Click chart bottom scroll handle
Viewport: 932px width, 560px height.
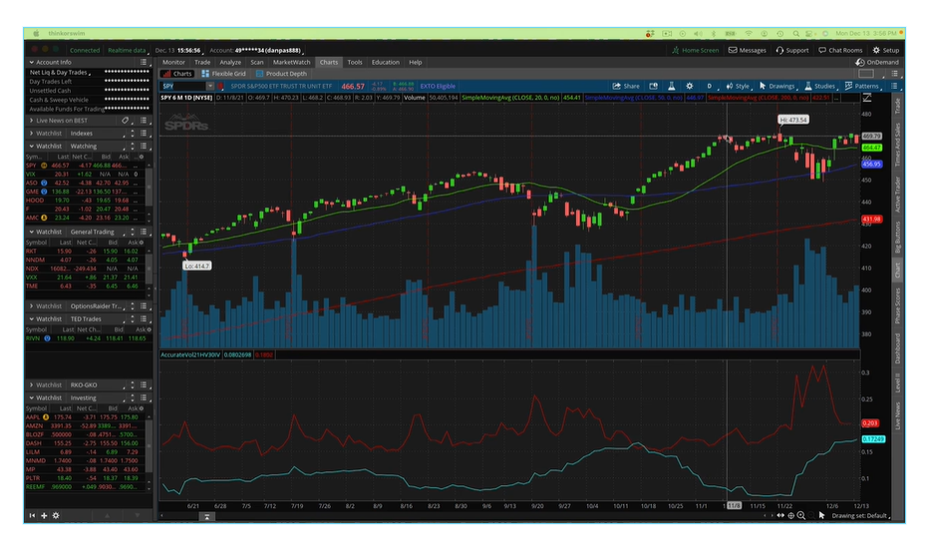tap(207, 516)
